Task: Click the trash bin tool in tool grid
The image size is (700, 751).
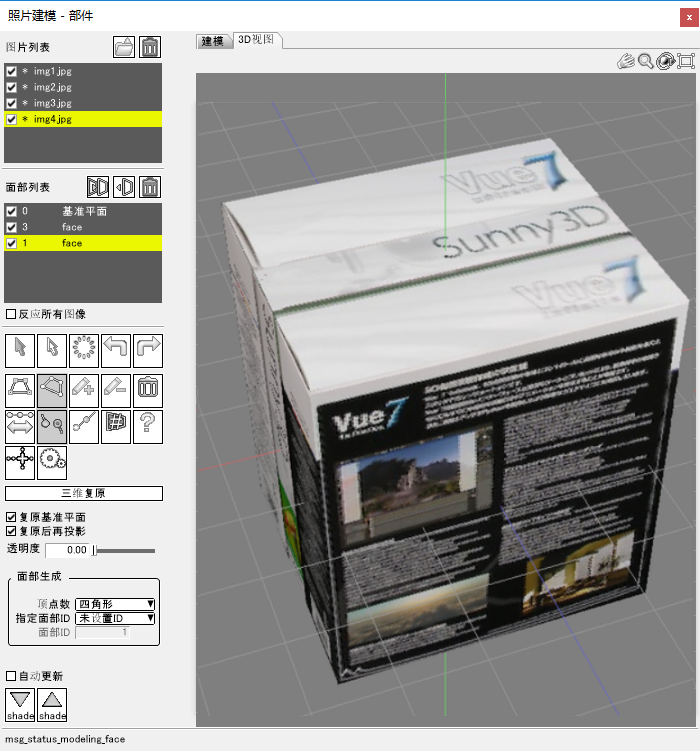Action: tap(148, 391)
